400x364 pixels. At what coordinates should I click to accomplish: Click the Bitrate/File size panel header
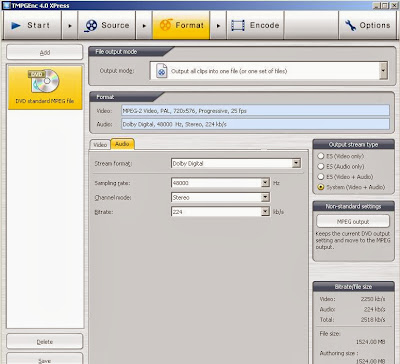pyautogui.click(x=353, y=287)
